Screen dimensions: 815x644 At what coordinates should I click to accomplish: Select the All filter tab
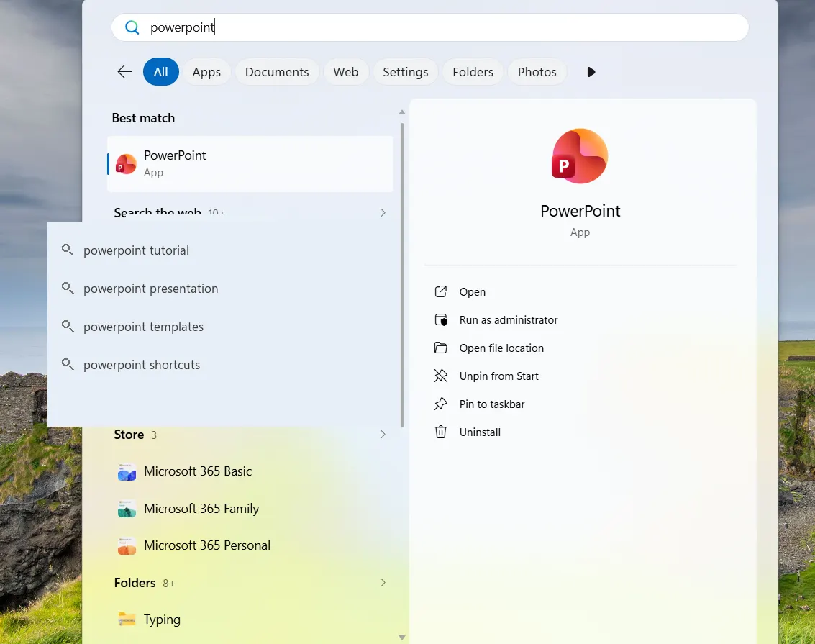coord(161,72)
